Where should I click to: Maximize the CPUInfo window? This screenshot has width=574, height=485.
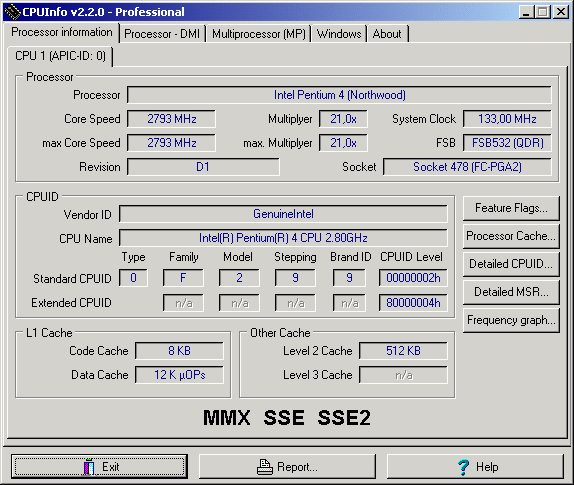543,12
